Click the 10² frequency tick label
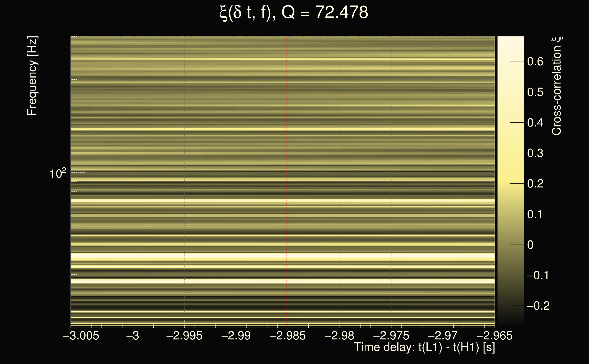Viewport: 589px width, 364px height. click(58, 174)
